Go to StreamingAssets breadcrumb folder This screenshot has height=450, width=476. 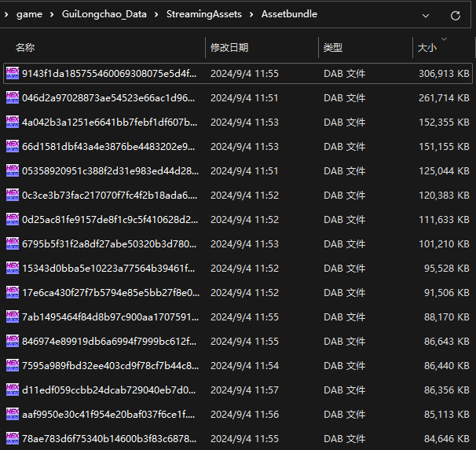coord(204,14)
